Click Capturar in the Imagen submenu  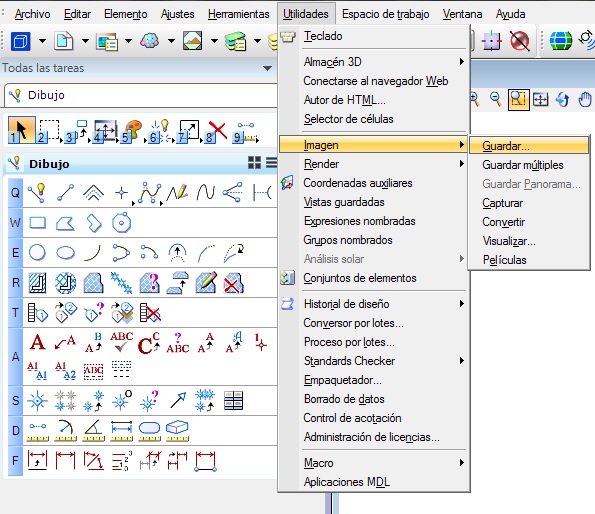click(502, 203)
